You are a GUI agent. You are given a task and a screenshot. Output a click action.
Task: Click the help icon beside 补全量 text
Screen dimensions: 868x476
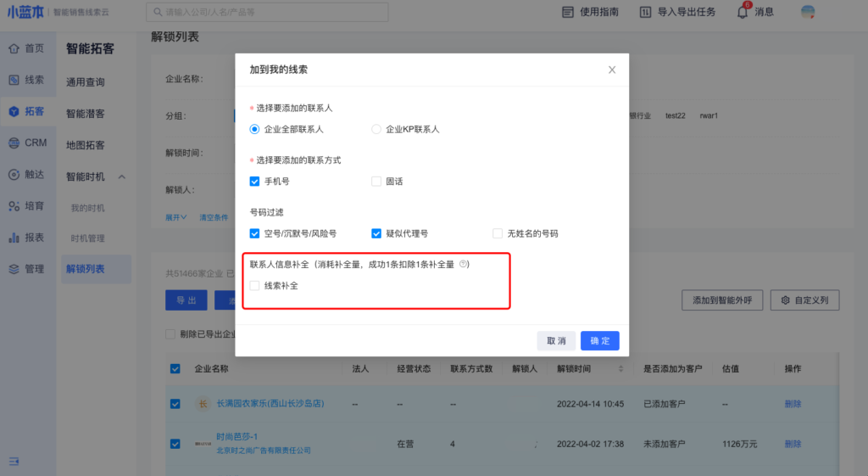[x=464, y=264]
